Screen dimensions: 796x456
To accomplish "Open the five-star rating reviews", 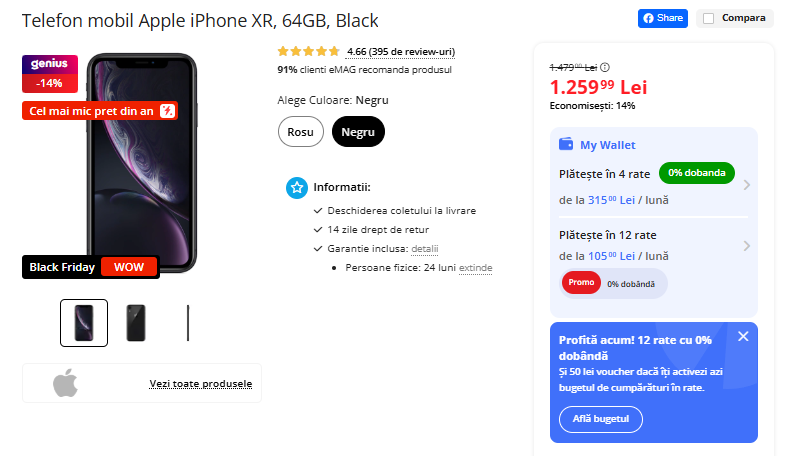I will [308, 51].
